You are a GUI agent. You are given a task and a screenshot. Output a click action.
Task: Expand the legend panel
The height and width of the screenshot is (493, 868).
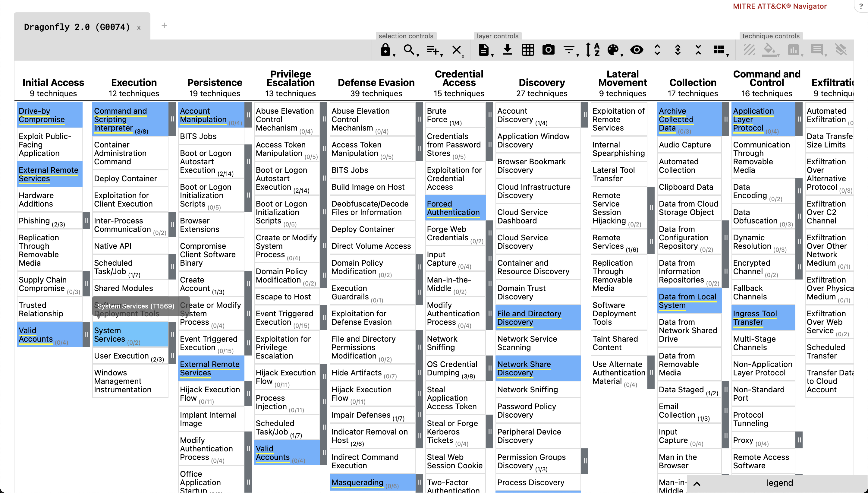coord(697,483)
